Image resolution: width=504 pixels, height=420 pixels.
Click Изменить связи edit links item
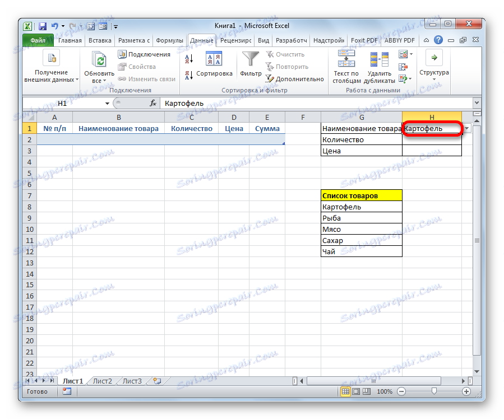[x=146, y=79]
